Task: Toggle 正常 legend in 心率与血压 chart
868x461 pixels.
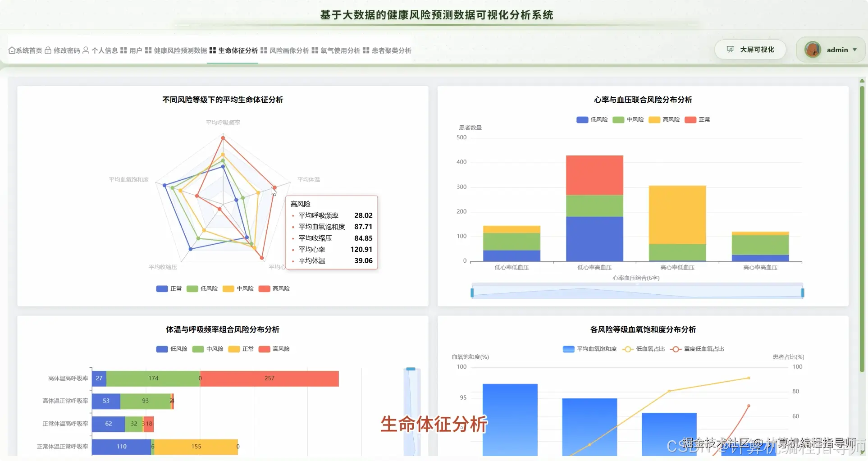Action: 697,119
